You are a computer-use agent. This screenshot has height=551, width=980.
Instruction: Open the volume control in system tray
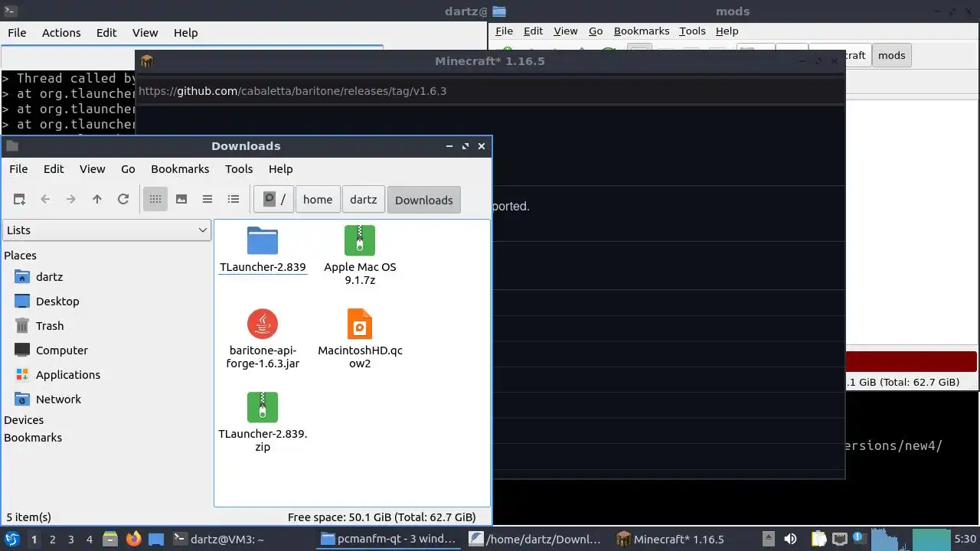[x=791, y=539]
